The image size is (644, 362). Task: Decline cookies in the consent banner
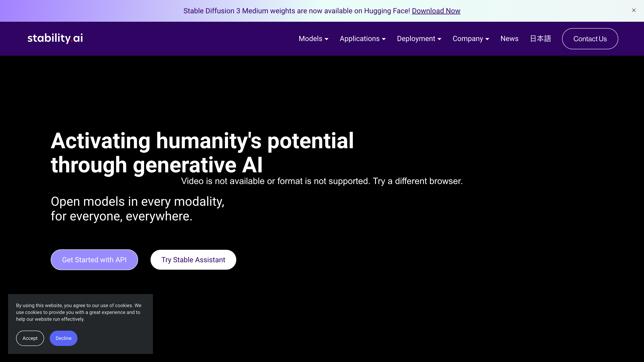click(x=64, y=338)
